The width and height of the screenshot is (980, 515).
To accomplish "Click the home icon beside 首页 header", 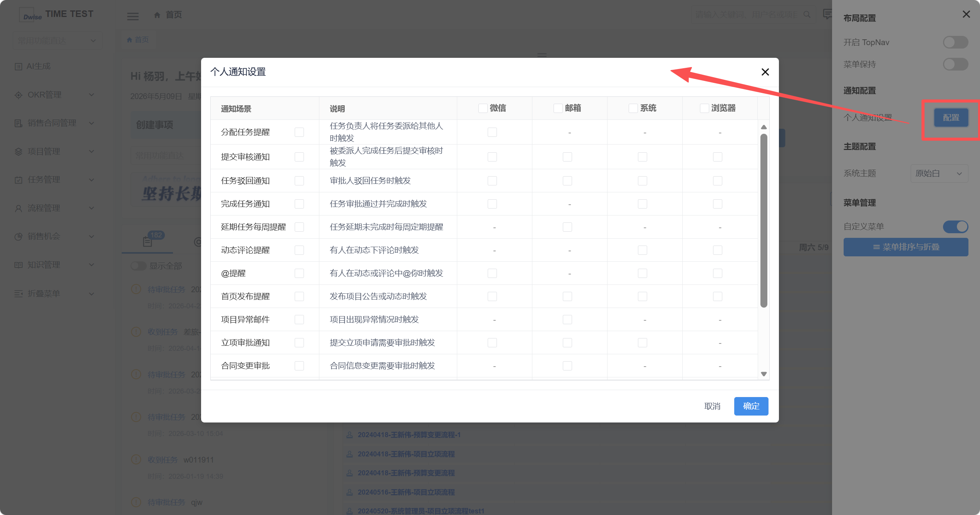I will [157, 15].
